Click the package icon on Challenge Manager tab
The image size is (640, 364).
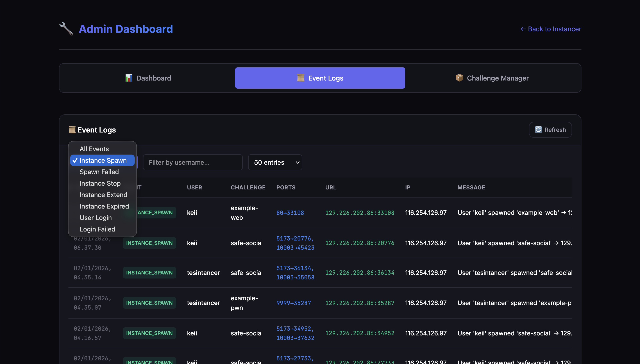pyautogui.click(x=459, y=78)
